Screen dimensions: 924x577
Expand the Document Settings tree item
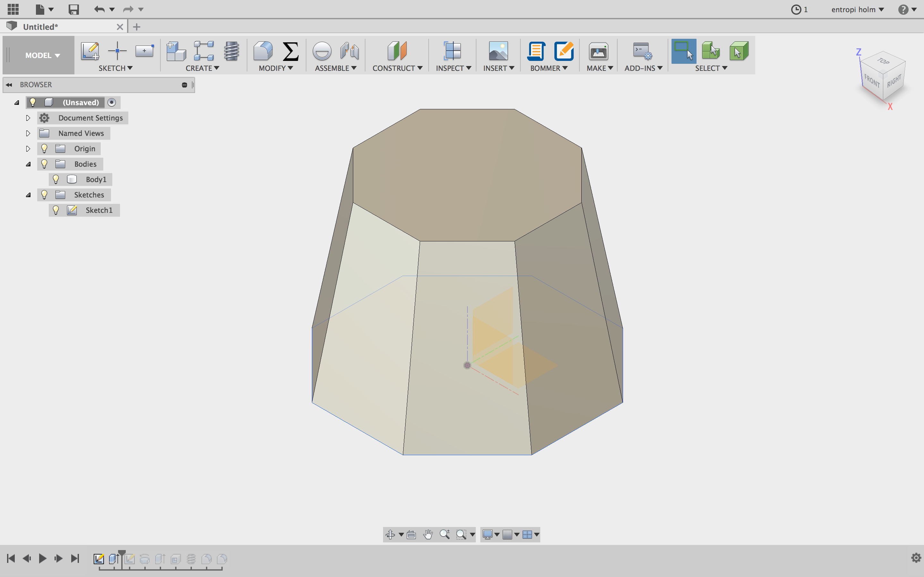pyautogui.click(x=28, y=118)
